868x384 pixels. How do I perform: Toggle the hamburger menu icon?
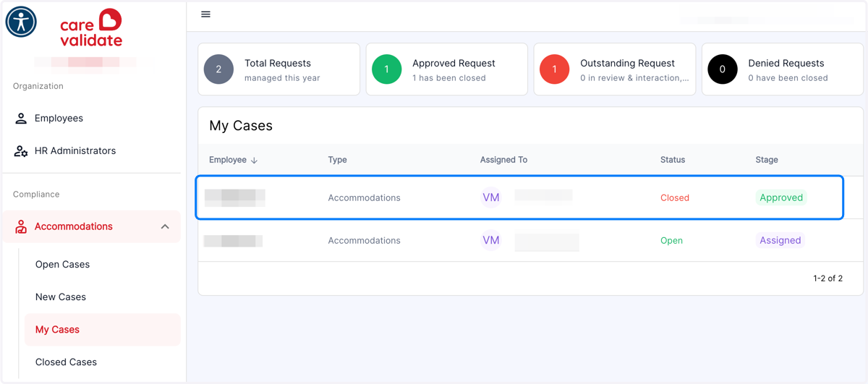pyautogui.click(x=205, y=14)
